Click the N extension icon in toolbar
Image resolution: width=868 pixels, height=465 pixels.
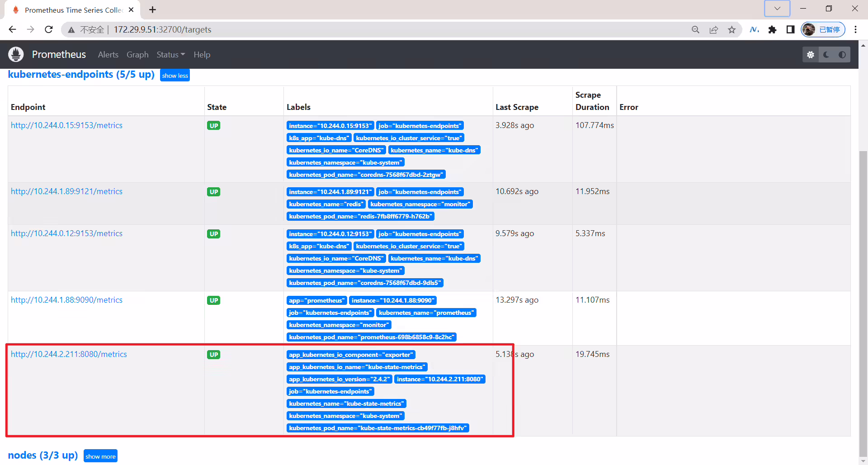754,29
